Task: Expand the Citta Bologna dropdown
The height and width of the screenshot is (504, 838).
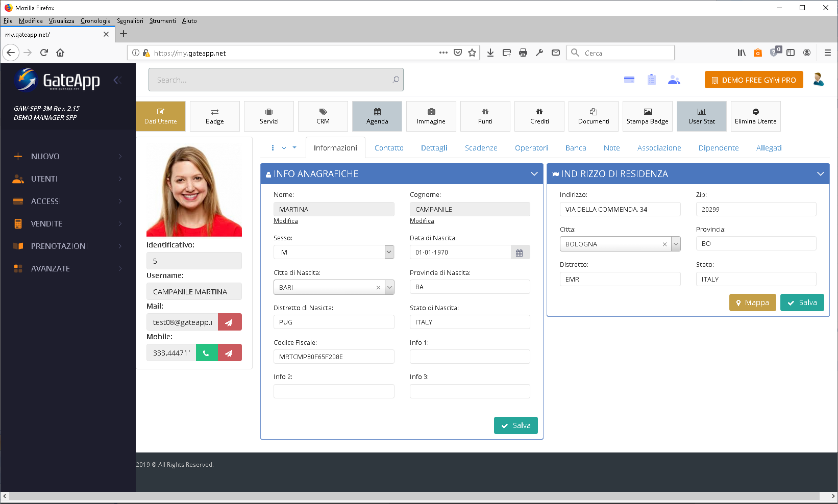Action: [x=676, y=244]
